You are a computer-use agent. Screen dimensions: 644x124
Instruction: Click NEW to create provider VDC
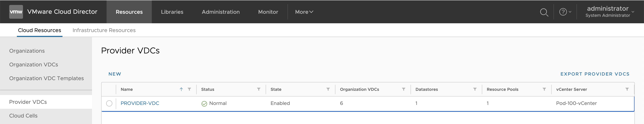point(115,74)
